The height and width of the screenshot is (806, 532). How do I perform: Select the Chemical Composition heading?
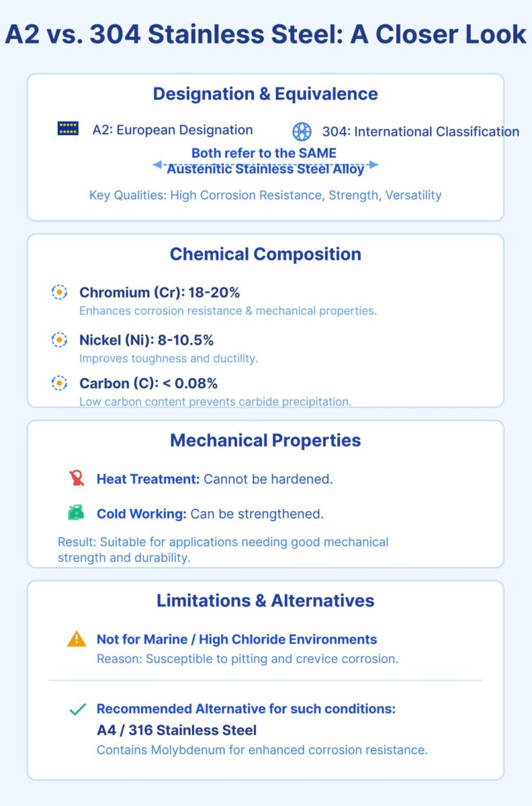click(x=265, y=254)
